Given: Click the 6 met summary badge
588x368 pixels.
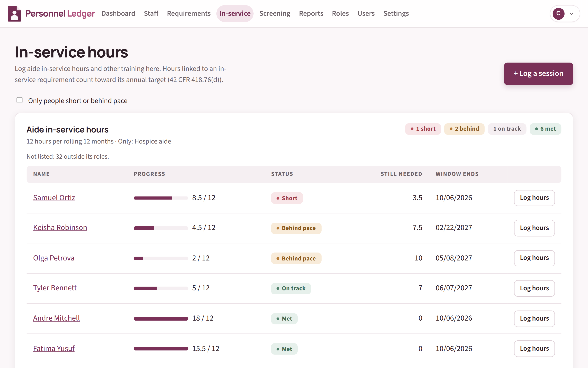Looking at the screenshot, I should coord(545,129).
